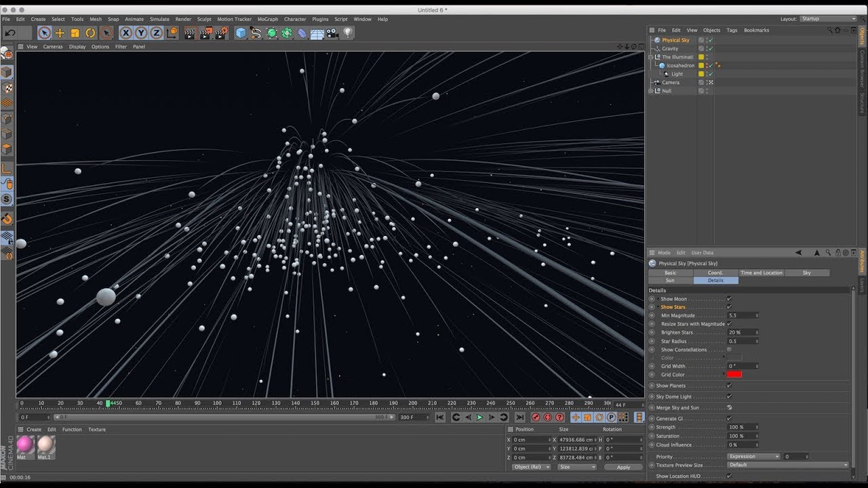Open the Layout Startup dropdown

pos(828,19)
